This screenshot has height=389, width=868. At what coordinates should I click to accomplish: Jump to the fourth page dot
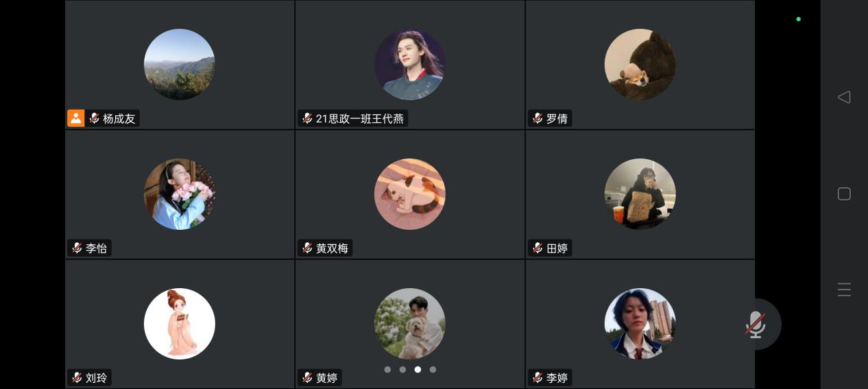pyautogui.click(x=433, y=369)
